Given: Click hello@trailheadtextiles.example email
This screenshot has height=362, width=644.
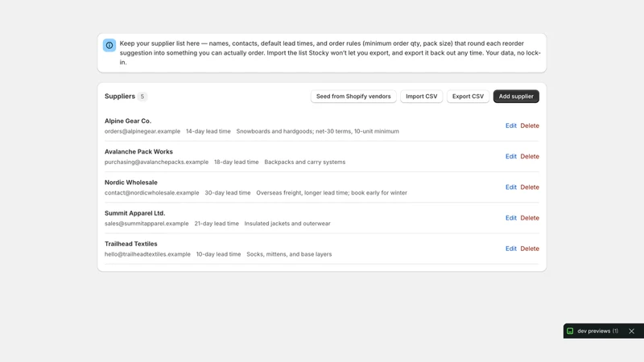Looking at the screenshot, I should click(x=147, y=254).
